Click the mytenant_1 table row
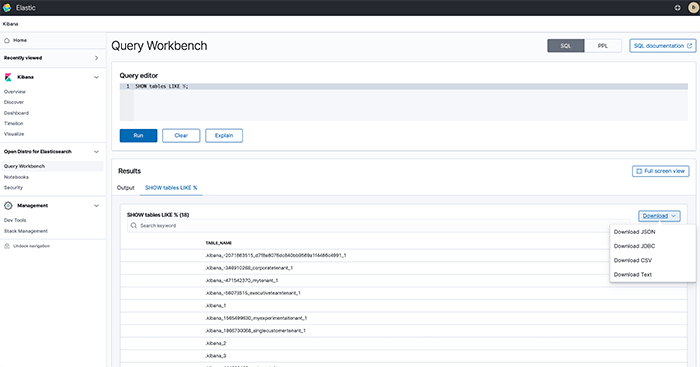This screenshot has width=700, height=367. tap(404, 280)
